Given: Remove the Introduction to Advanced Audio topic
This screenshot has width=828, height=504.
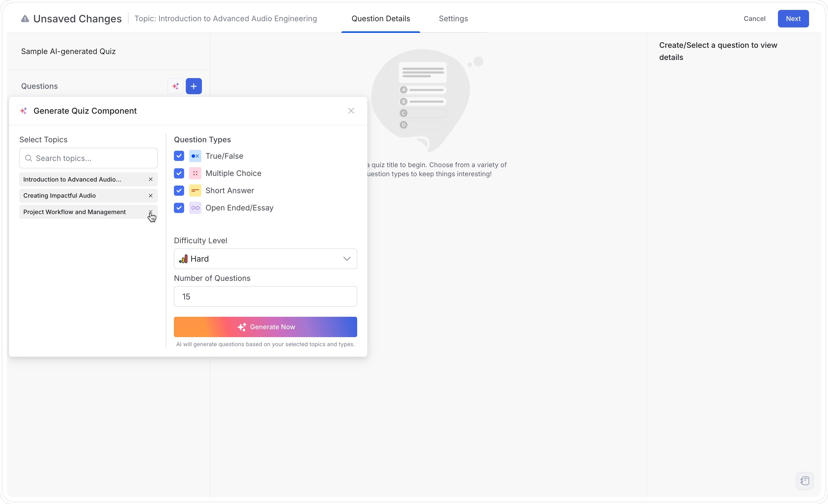Looking at the screenshot, I should (150, 179).
